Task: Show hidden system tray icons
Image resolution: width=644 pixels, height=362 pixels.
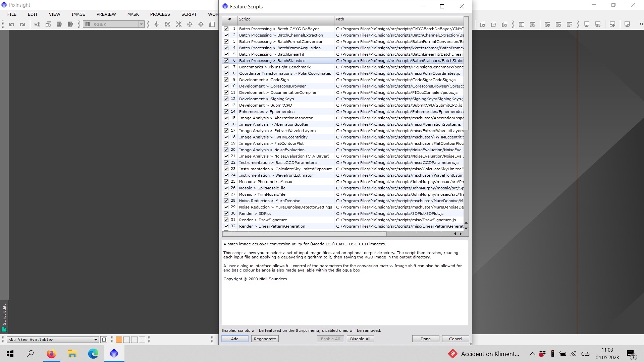Action: point(532,354)
